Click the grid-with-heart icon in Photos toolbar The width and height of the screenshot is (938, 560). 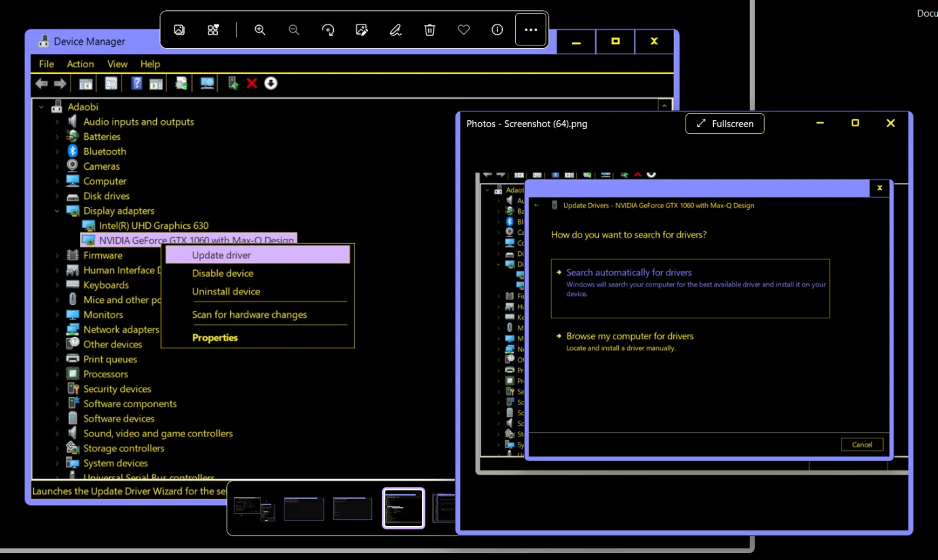213,30
